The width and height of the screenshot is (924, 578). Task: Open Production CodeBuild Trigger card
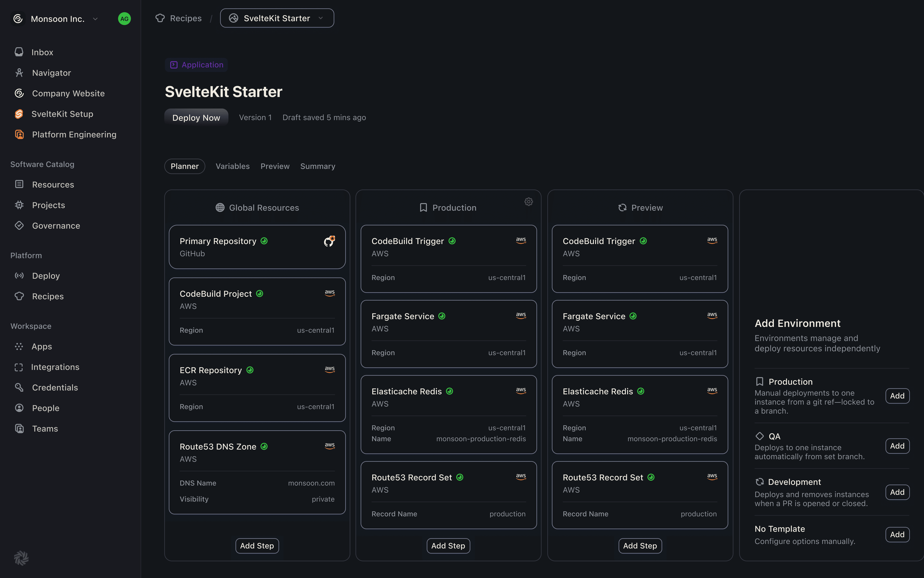(449, 259)
